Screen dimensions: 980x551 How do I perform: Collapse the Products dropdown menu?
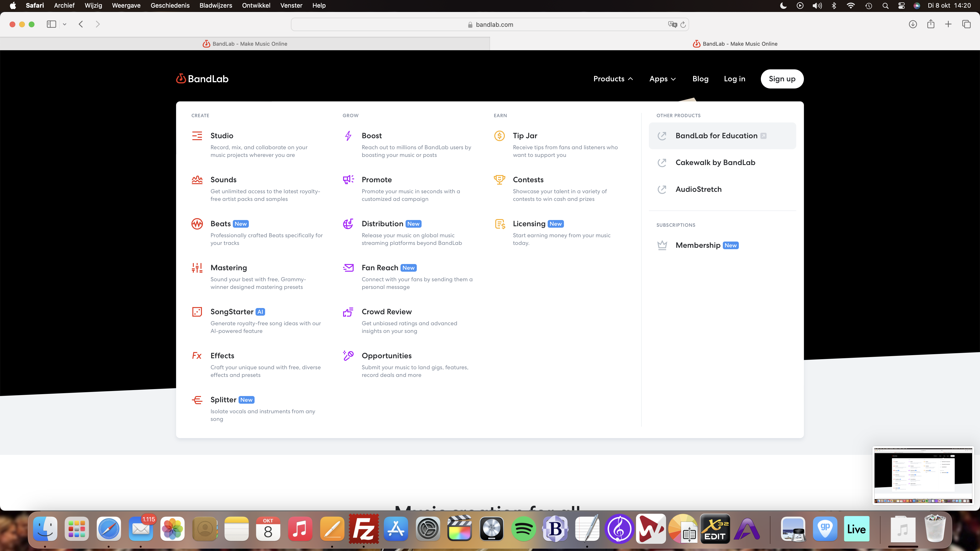(613, 79)
